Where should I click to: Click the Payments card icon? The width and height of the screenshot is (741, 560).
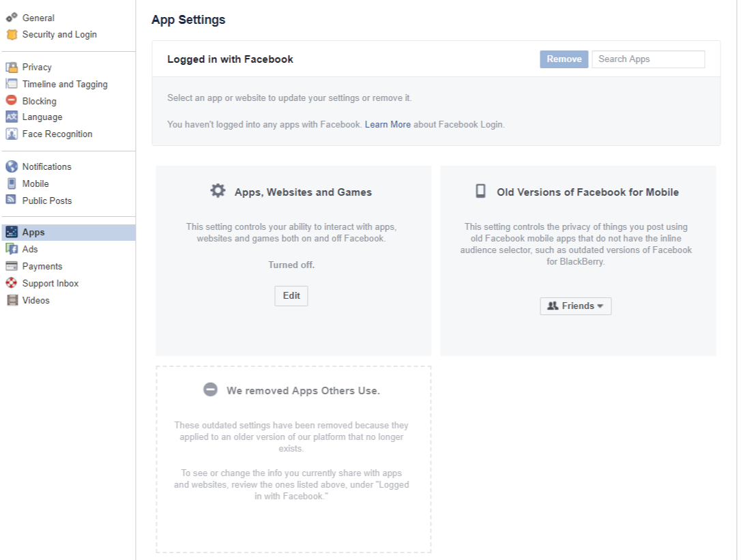pyautogui.click(x=12, y=266)
